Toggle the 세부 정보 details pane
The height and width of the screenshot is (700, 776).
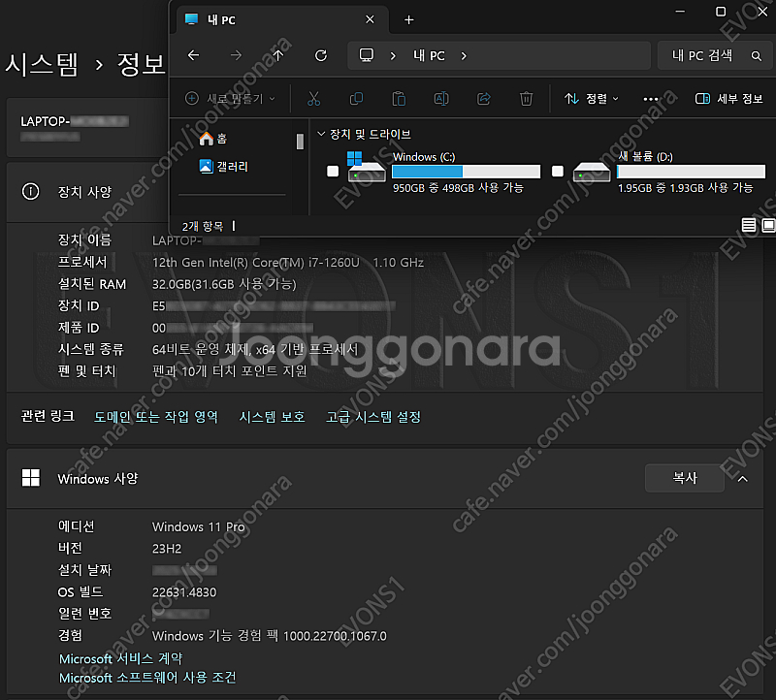(x=729, y=99)
